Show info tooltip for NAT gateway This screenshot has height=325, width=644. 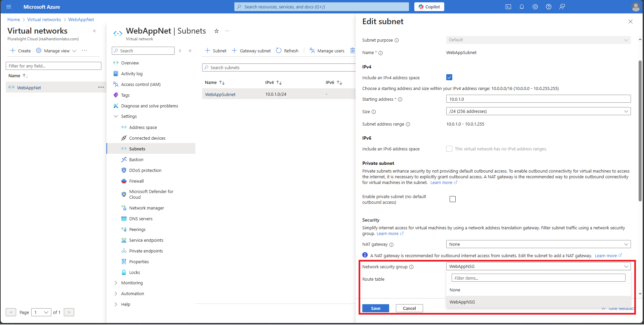pos(391,245)
